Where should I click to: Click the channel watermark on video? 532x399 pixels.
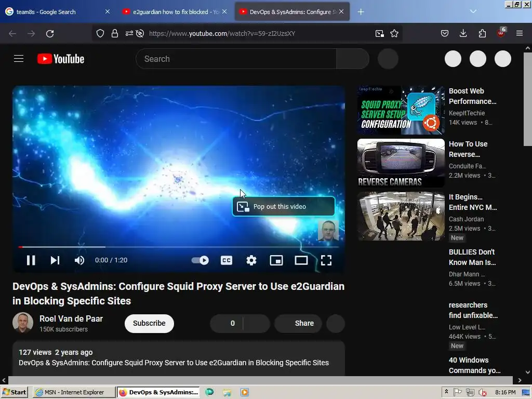pos(328,230)
